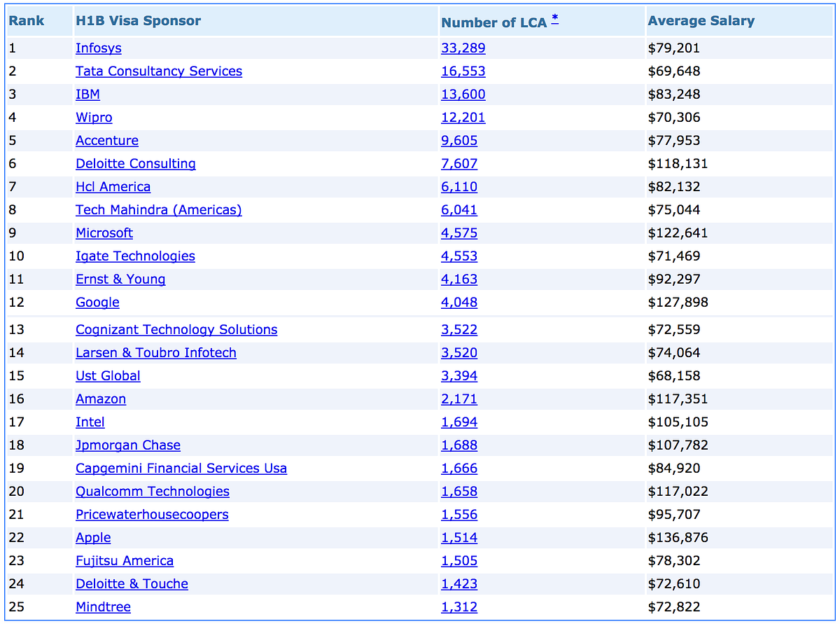The height and width of the screenshot is (624, 840).
Task: Open the Wipro sponsor link
Action: [94, 118]
